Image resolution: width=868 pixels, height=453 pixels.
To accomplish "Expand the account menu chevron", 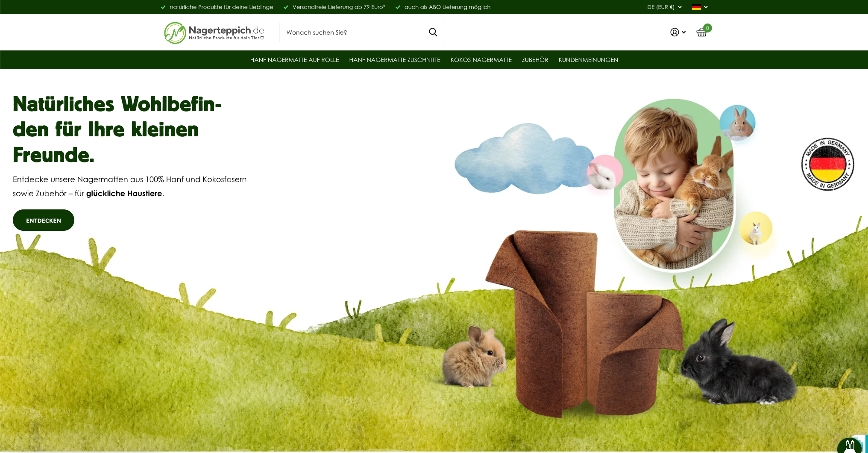I will point(683,32).
